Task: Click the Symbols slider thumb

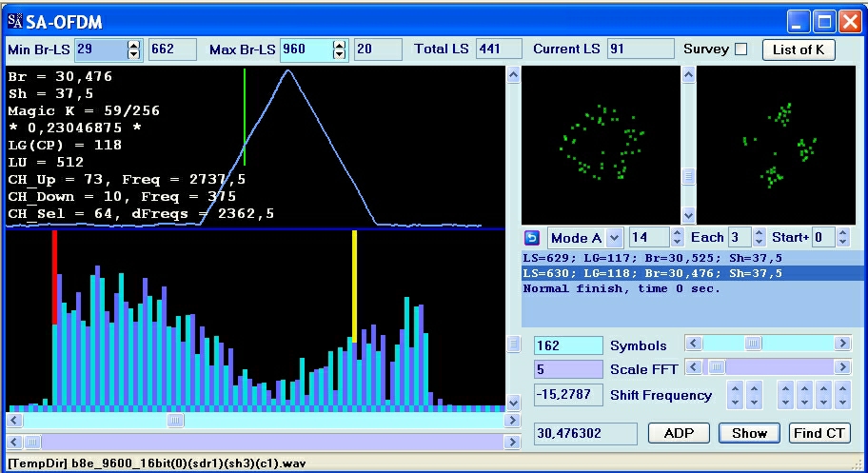Action: pos(752,344)
